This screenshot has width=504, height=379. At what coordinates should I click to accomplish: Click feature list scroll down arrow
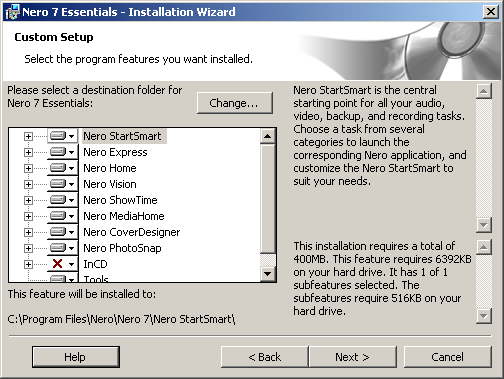[268, 274]
